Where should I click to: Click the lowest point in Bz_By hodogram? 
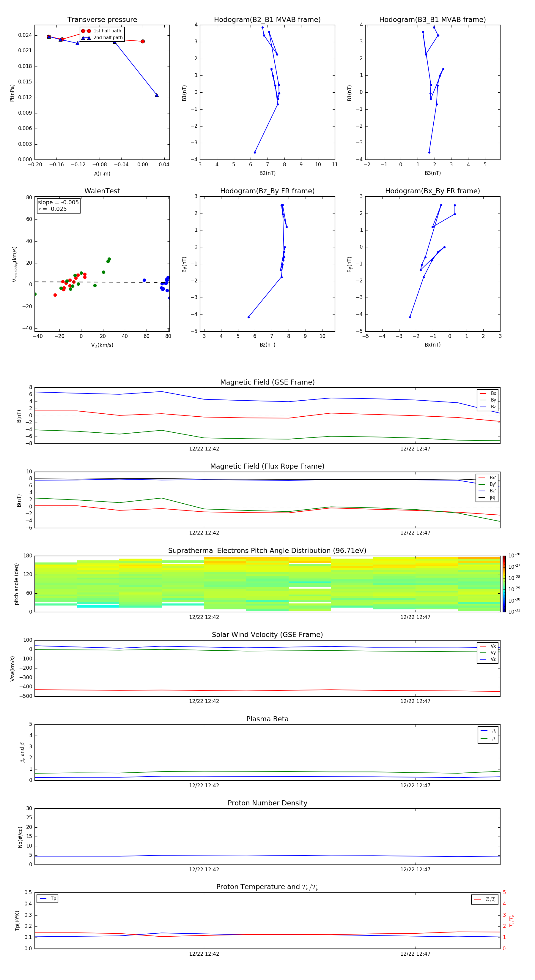pyautogui.click(x=249, y=317)
